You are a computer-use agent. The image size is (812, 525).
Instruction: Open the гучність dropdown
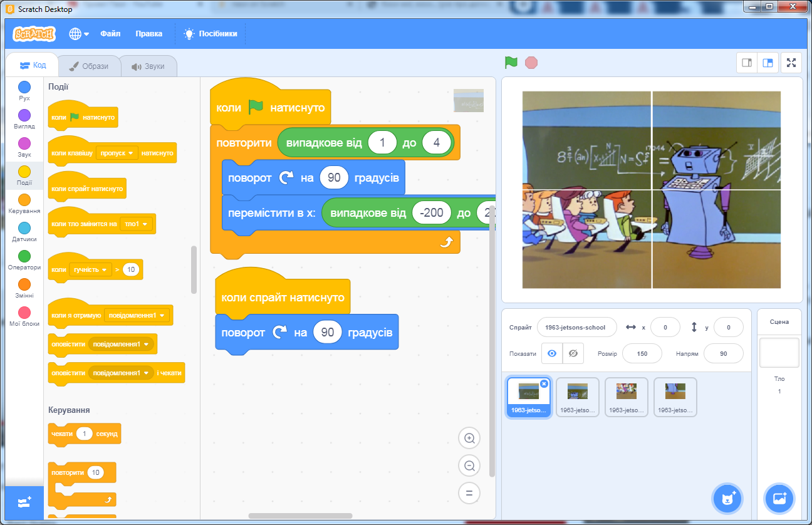90,269
